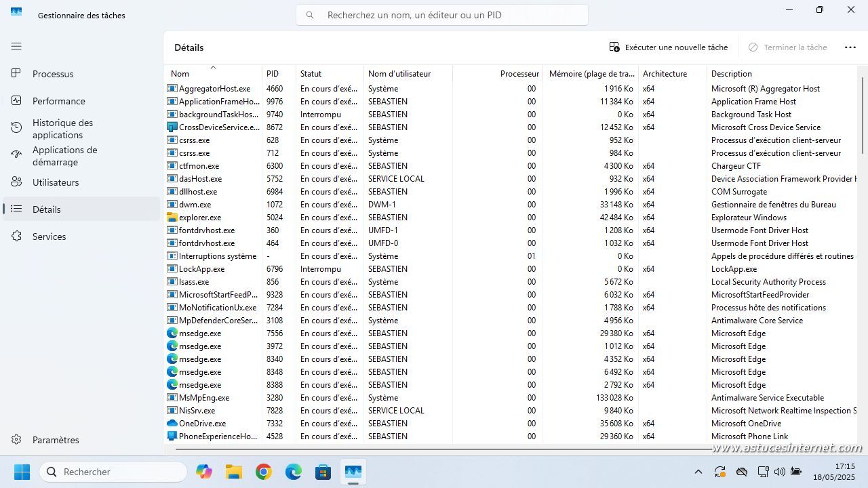
Task: Open Microsoft Edge from the taskbar
Action: 294,472
